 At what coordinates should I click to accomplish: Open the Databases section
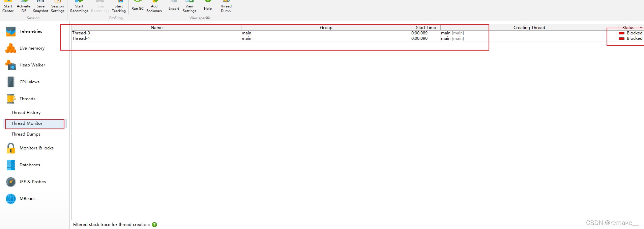[x=30, y=165]
